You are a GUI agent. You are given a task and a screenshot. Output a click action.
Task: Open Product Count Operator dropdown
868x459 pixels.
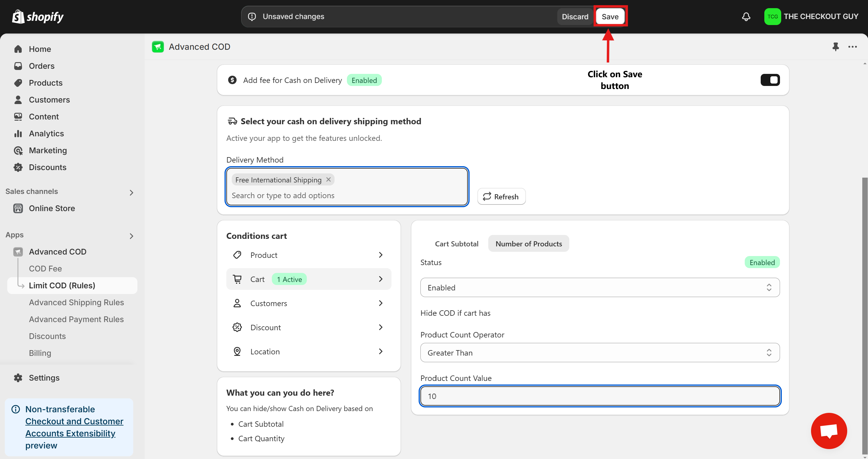[x=600, y=353]
